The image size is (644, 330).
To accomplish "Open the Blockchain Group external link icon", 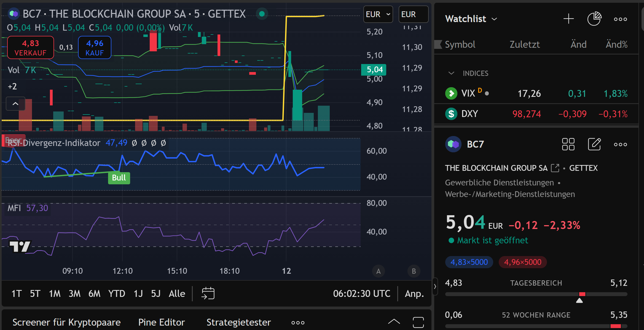I will [x=555, y=168].
